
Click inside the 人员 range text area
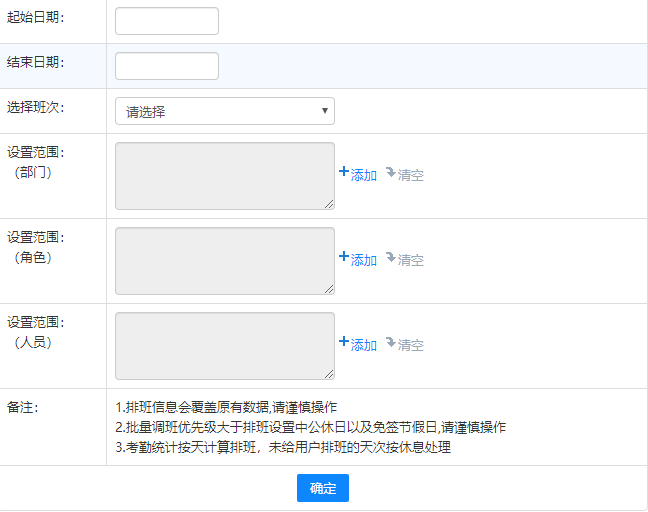tap(224, 346)
